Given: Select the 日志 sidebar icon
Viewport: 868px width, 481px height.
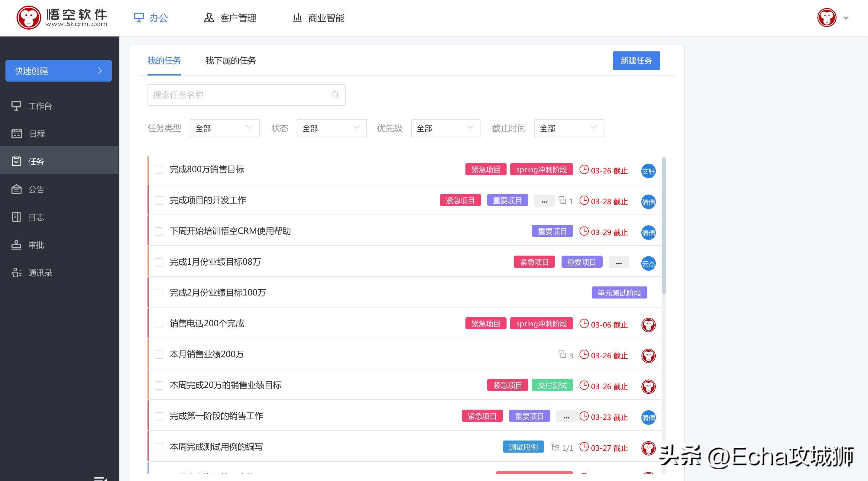Looking at the screenshot, I should (17, 217).
